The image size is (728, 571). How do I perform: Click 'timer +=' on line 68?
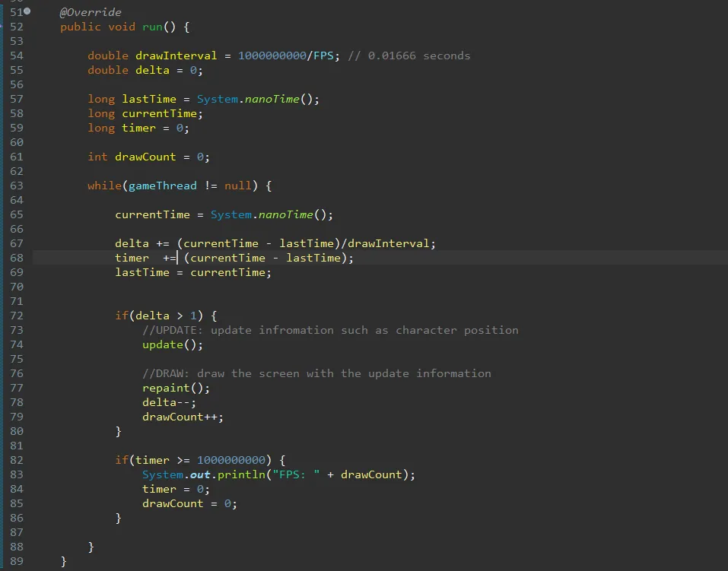145,258
